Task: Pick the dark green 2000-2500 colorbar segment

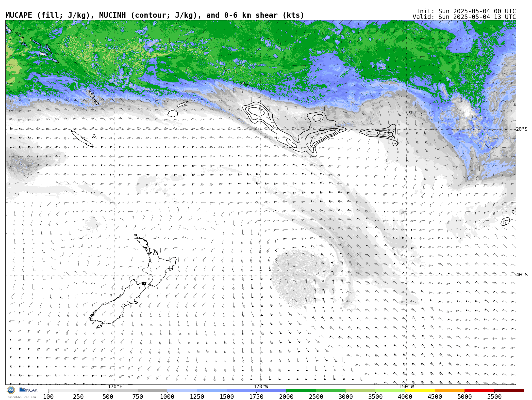Action: [301, 391]
